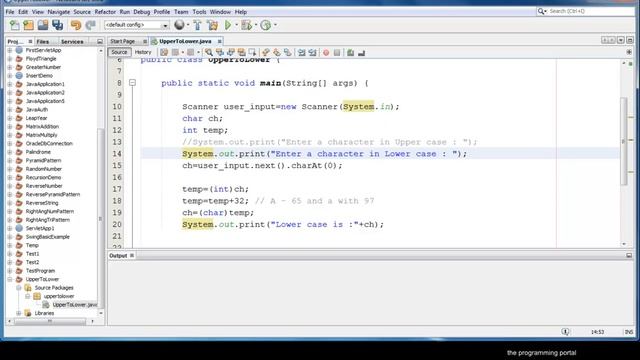This screenshot has width=640, height=360.
Task: Click the Stop Macro Recording icon
Action: point(337,52)
